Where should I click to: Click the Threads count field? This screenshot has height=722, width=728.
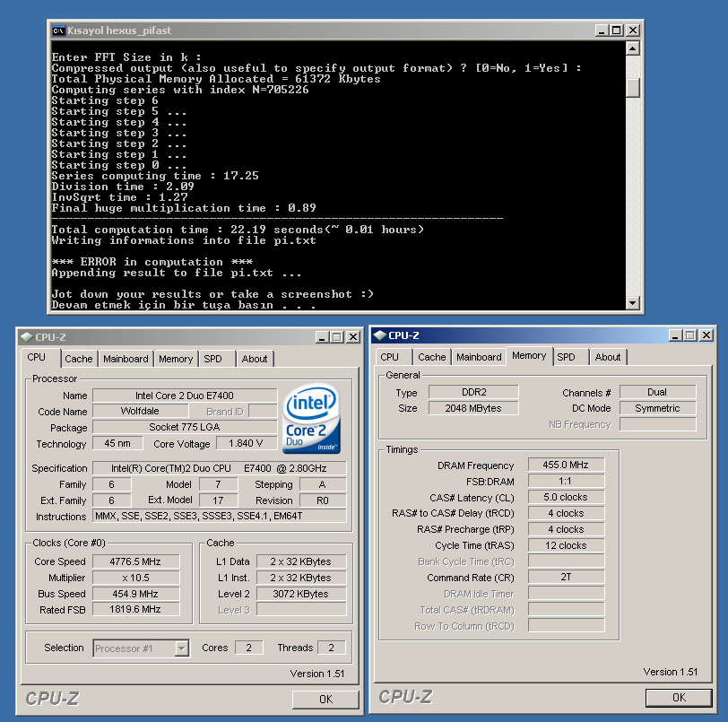click(332, 648)
